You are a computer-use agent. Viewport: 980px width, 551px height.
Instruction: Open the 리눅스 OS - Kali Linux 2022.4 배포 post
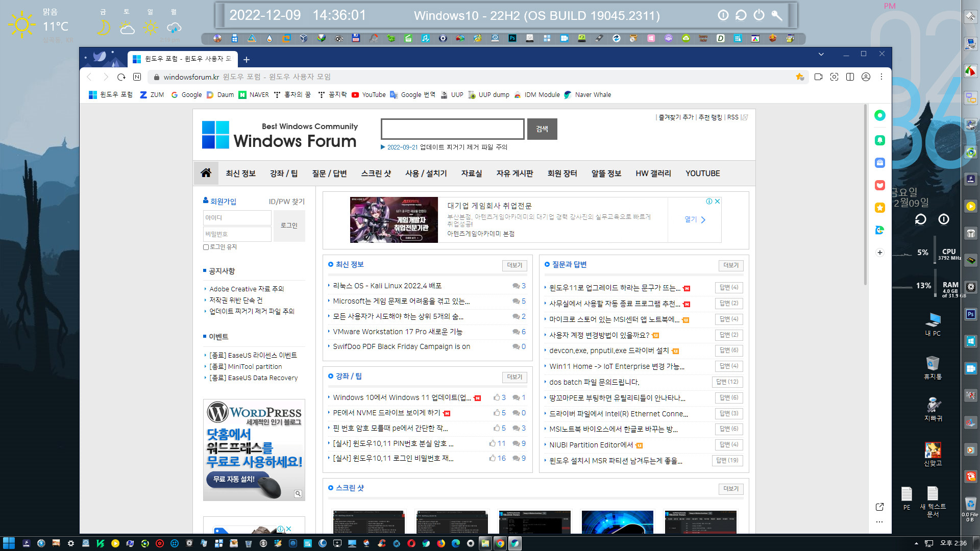point(387,286)
